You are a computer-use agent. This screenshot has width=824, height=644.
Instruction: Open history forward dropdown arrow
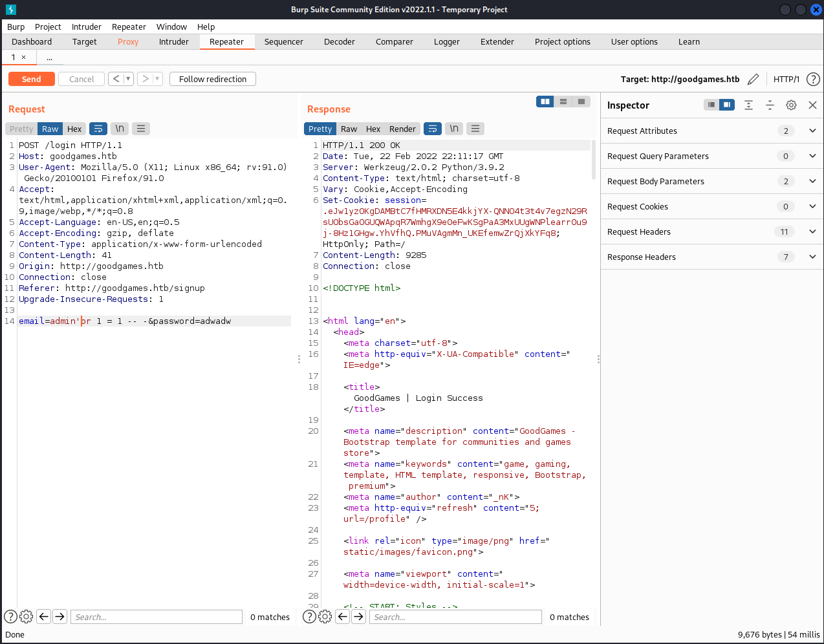(x=157, y=79)
